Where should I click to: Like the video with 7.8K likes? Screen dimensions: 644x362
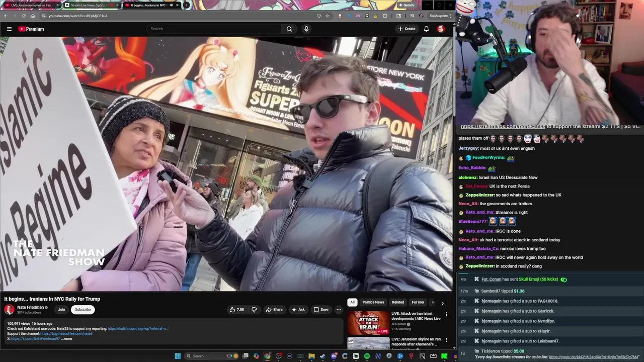(x=237, y=310)
